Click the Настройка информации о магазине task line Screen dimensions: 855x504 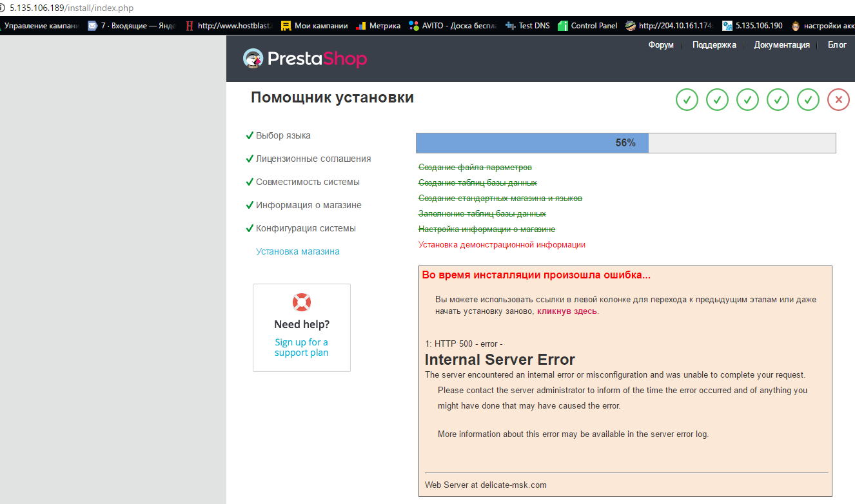[x=487, y=229]
